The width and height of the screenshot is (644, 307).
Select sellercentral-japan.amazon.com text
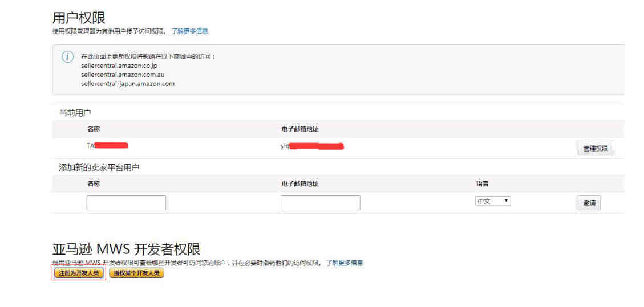(x=128, y=84)
